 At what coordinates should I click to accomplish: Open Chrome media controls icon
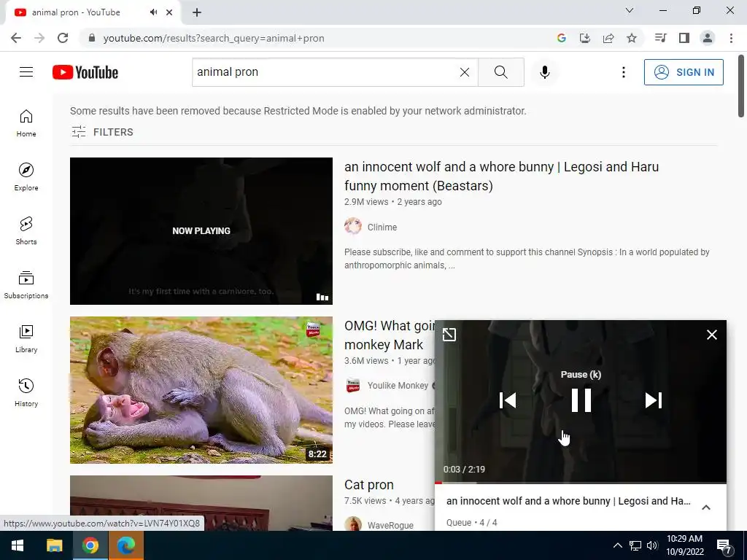660,38
